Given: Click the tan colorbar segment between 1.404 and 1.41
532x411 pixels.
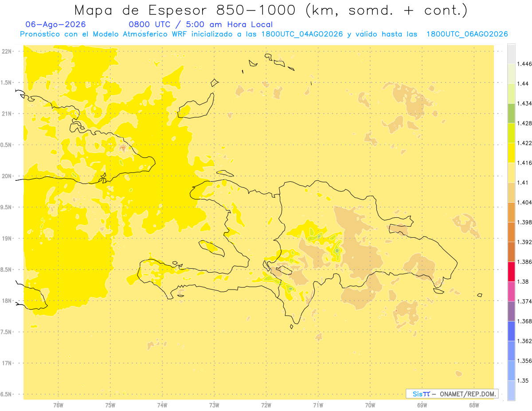Looking at the screenshot, I should [512, 193].
